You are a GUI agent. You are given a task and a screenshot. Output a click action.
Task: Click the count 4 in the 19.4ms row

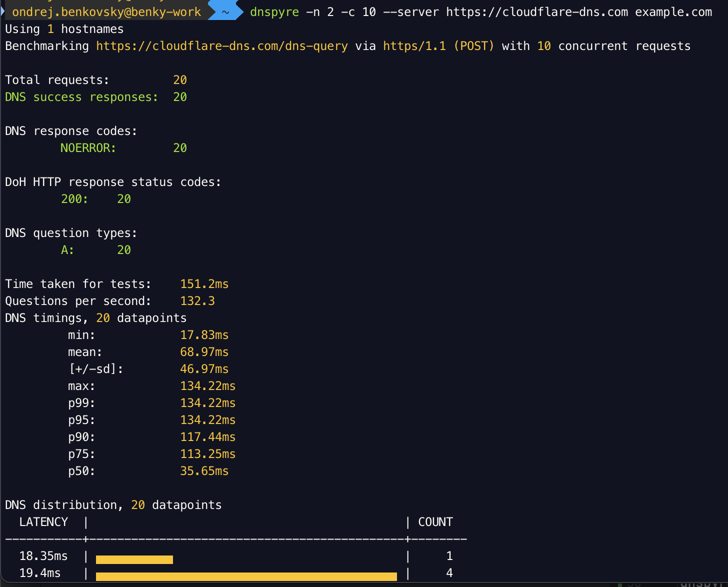click(x=449, y=573)
